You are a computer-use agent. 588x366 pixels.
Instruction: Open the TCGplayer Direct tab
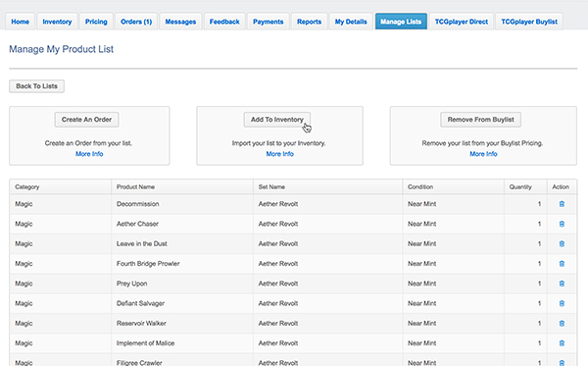(462, 22)
